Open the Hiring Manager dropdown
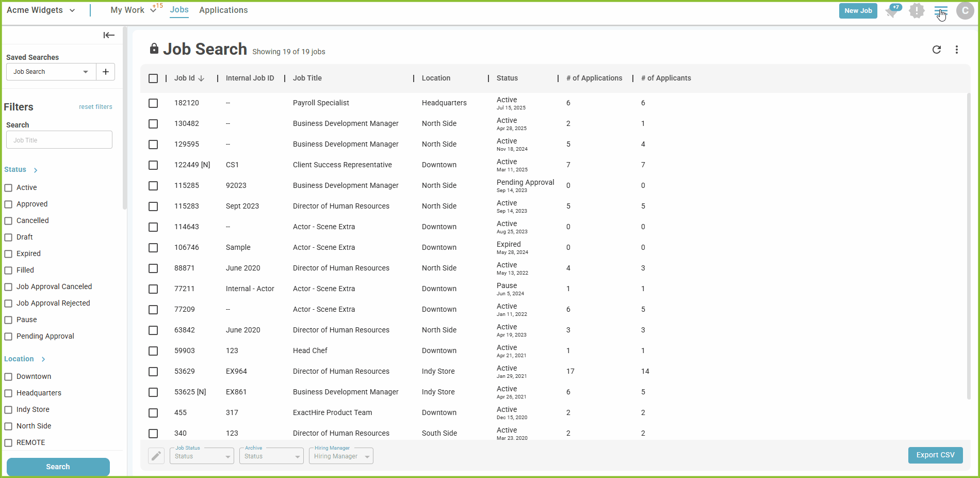The width and height of the screenshot is (980, 478). 341,456
